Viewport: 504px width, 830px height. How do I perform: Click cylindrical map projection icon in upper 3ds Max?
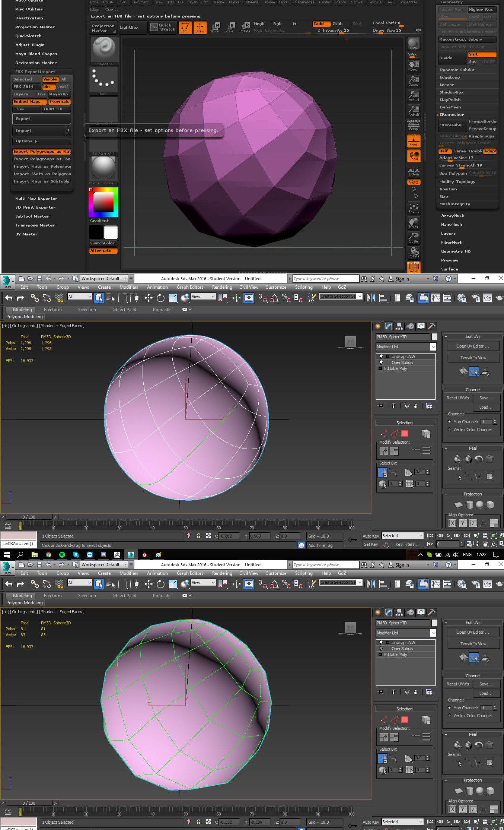coord(469,504)
